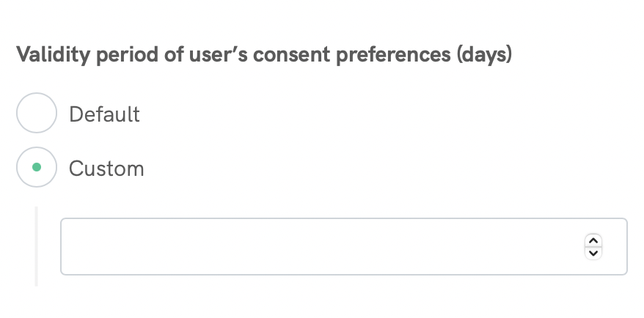Click inside the empty number box

pos(323,246)
